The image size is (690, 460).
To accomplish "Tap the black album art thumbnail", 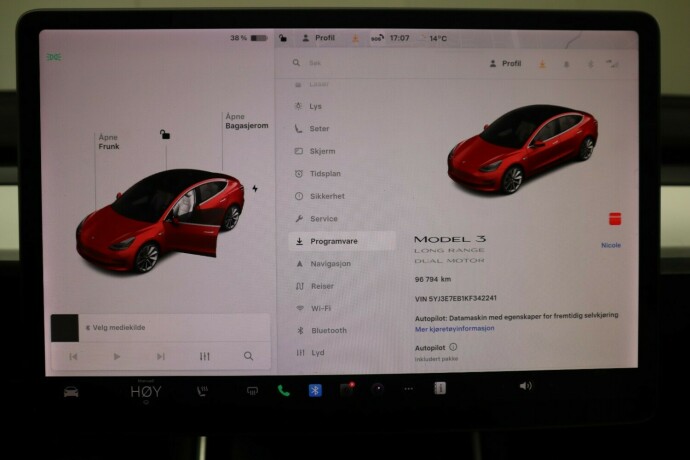I will pyautogui.click(x=65, y=328).
